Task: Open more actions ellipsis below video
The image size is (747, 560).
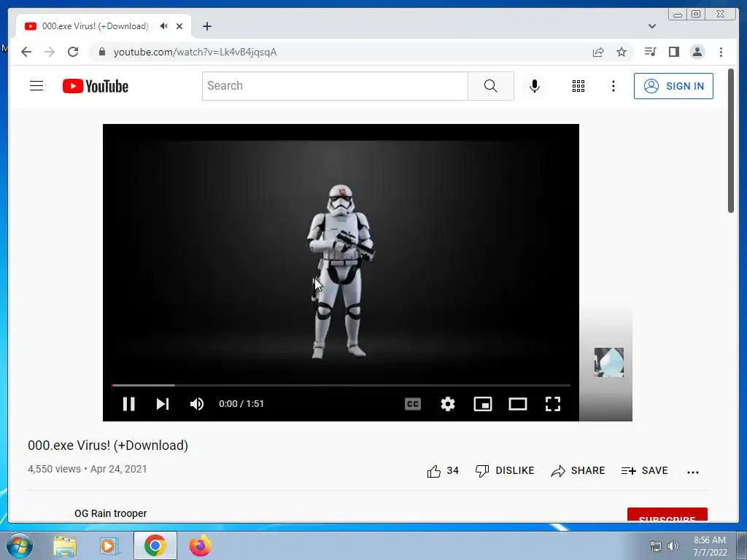Action: tap(693, 472)
